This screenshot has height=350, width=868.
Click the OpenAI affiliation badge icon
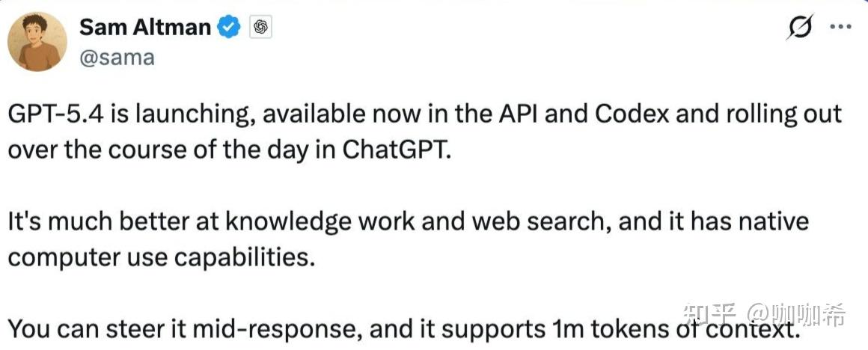(261, 28)
